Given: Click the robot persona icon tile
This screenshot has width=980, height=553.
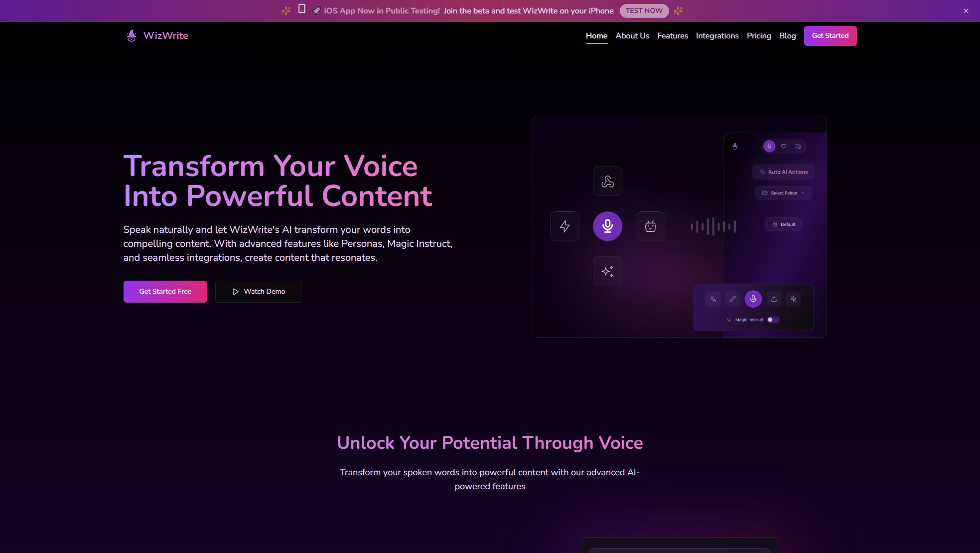Looking at the screenshot, I should pyautogui.click(x=650, y=226).
